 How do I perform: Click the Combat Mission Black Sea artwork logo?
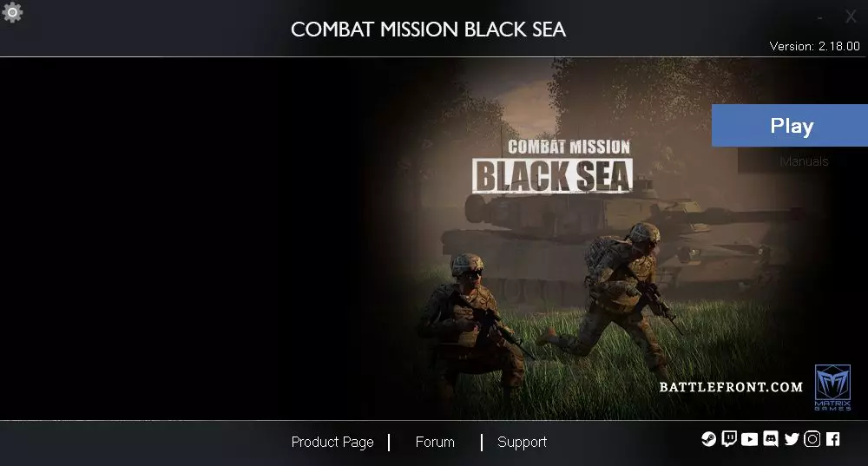(554, 165)
